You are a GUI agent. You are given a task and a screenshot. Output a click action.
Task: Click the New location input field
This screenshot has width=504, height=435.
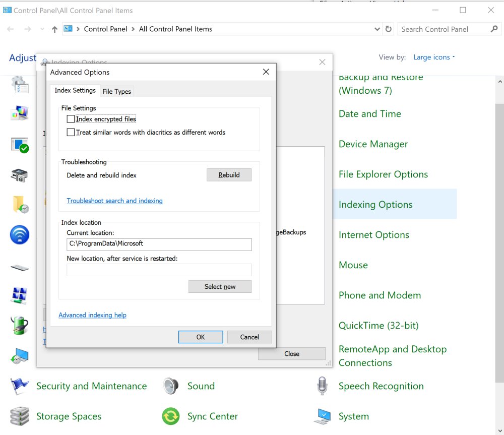(x=159, y=270)
